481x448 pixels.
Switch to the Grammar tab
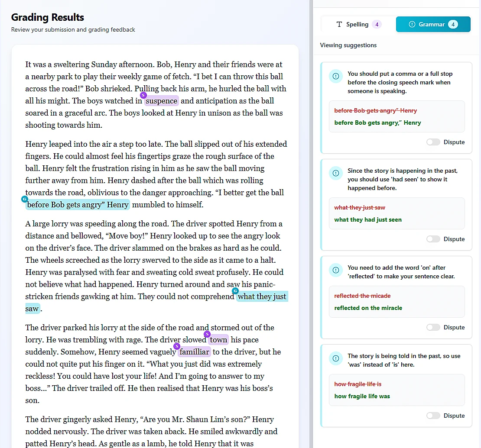coord(433,25)
